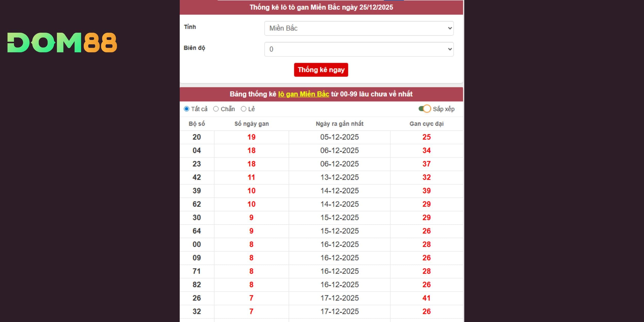644x322 pixels.
Task: Click the Số ngày gan column header
Action: [251, 124]
